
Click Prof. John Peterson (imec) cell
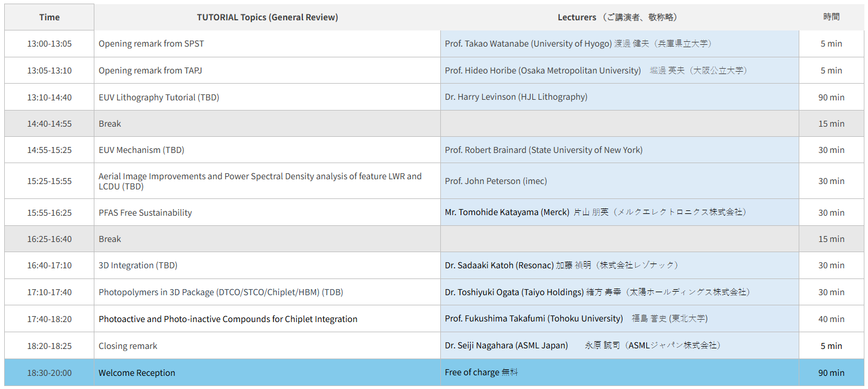(x=495, y=181)
